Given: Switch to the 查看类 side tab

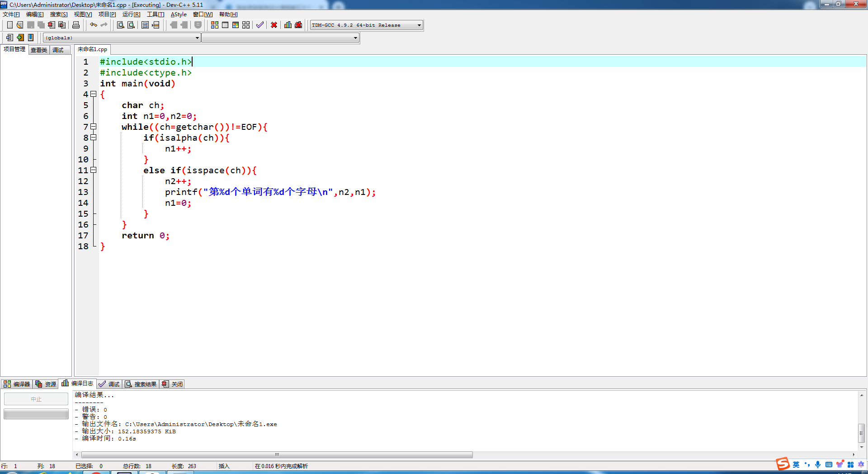Looking at the screenshot, I should pyautogui.click(x=39, y=50).
